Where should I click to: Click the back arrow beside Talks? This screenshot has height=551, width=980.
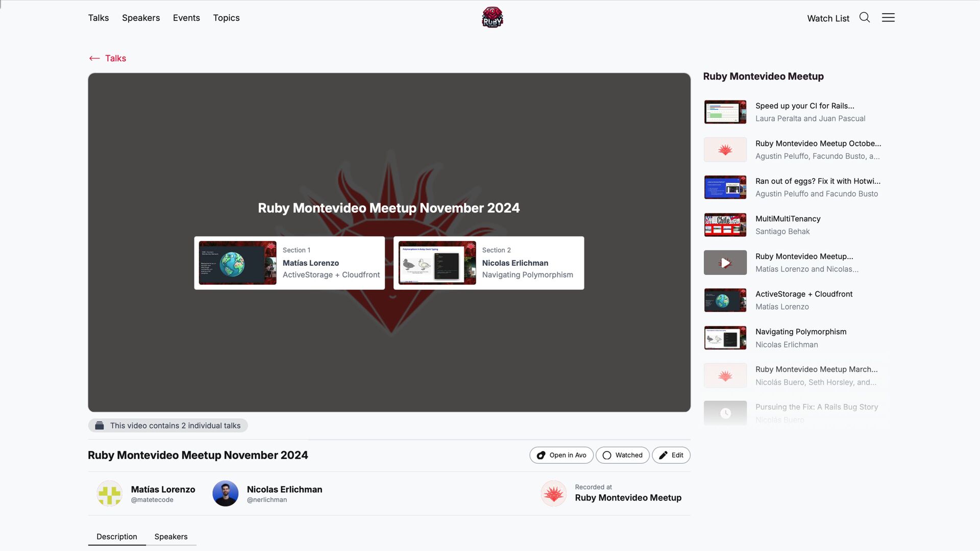click(x=94, y=58)
